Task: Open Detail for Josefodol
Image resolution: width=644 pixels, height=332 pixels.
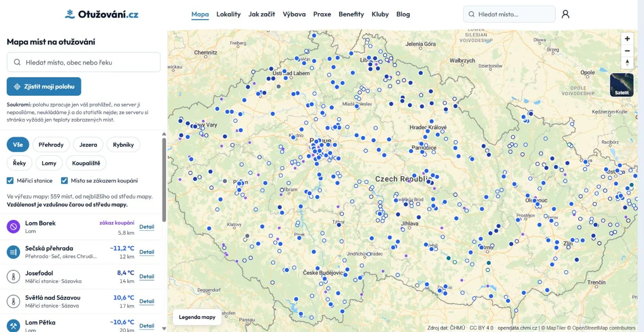Action: point(146,277)
